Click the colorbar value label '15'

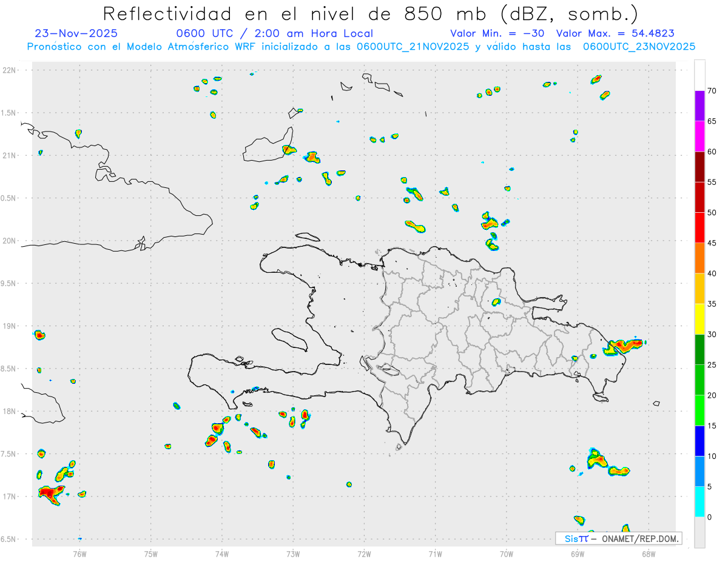point(712,426)
